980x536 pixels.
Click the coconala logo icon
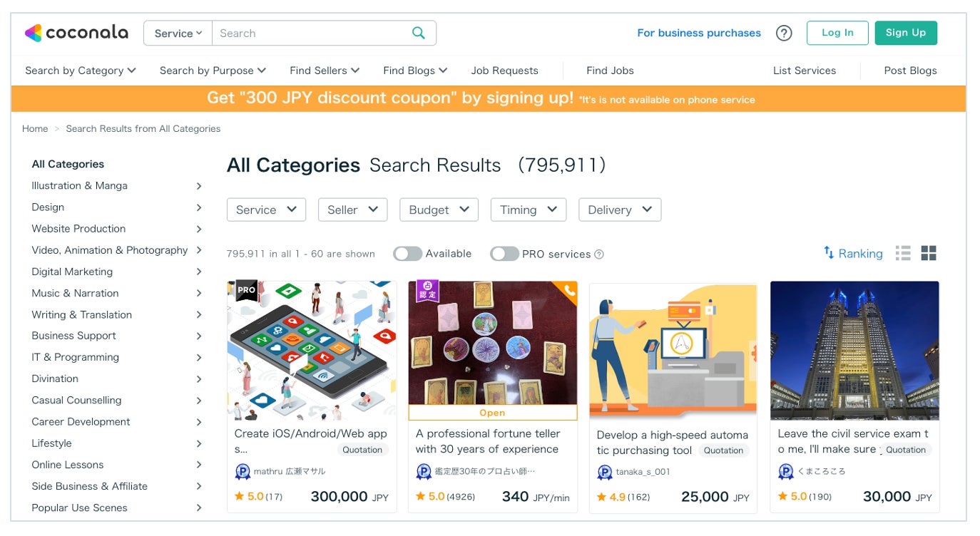point(34,33)
